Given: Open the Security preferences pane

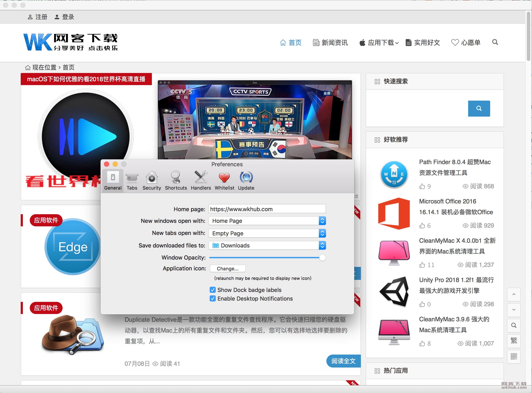Looking at the screenshot, I should [152, 180].
